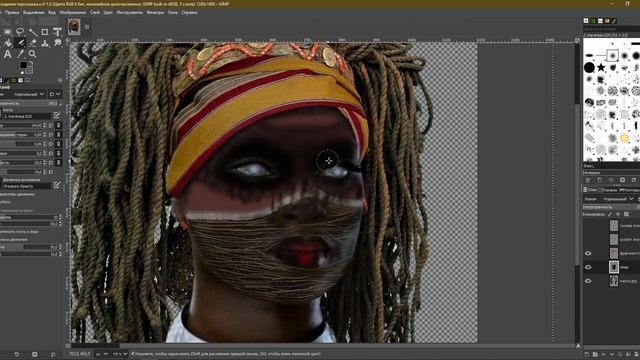Edit the selected brush from brushes panel
This screenshot has width=640, height=360.
[588, 180]
